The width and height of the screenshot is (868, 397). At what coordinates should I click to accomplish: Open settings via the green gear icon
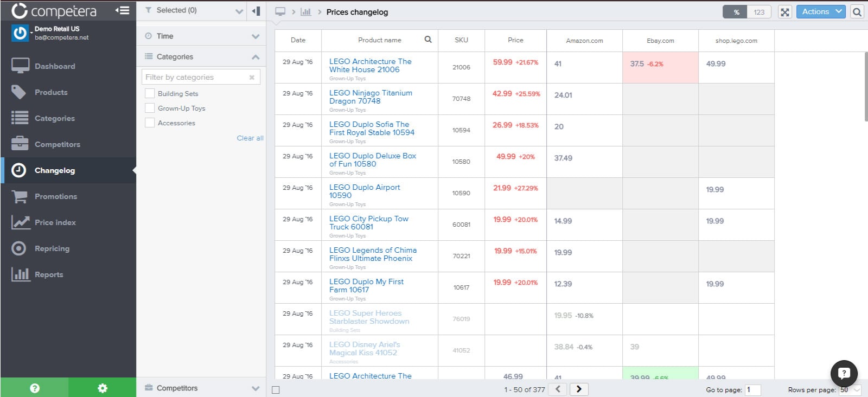click(x=102, y=388)
